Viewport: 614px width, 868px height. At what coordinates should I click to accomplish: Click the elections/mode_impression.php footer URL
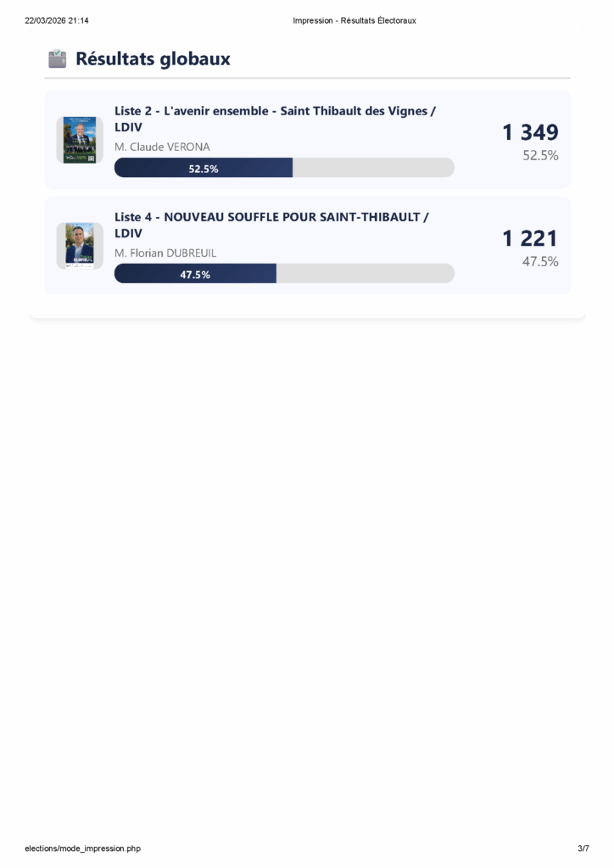tap(82, 848)
